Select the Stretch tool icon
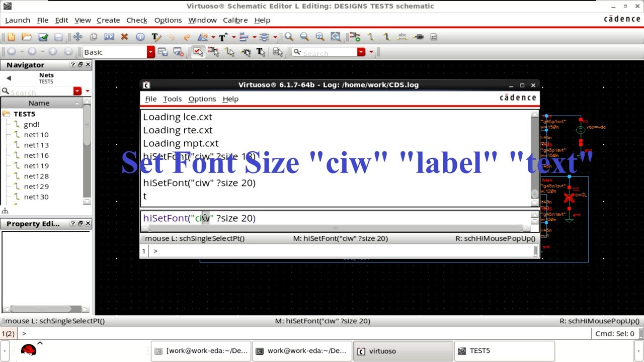Screen dimensions: 644x362 pyautogui.click(x=109, y=37)
